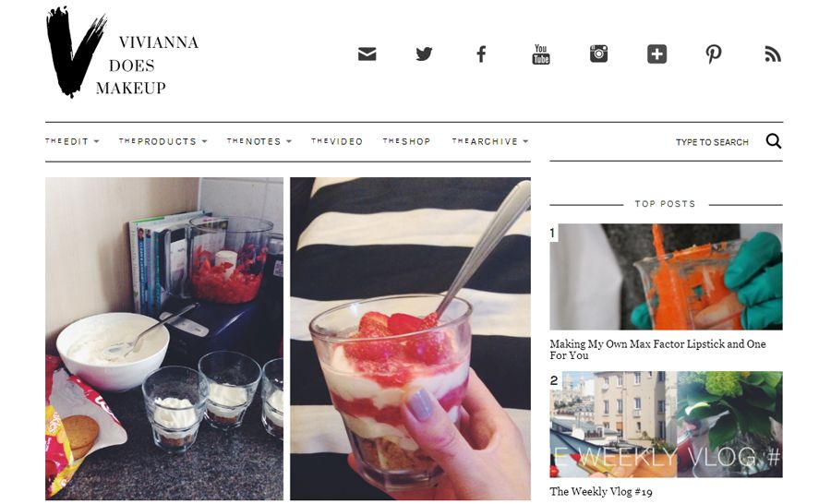Image resolution: width=831 pixels, height=504 pixels.
Task: Open the email envelope icon
Action: [367, 54]
